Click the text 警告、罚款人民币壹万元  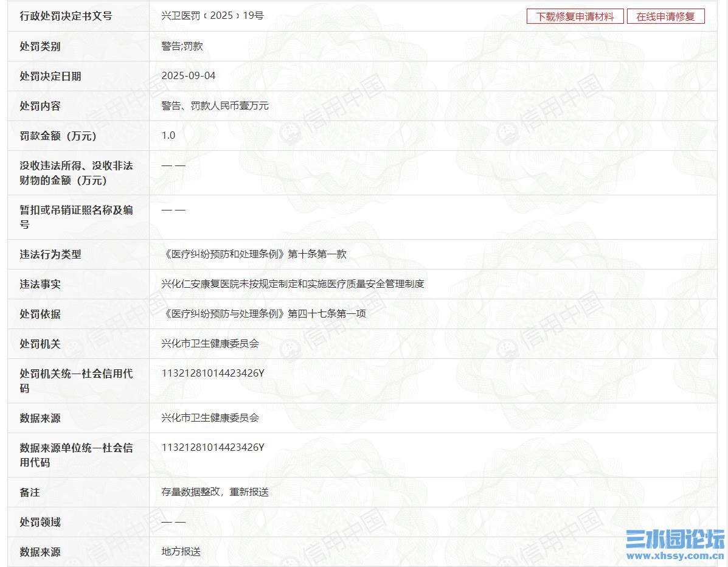click(x=215, y=105)
